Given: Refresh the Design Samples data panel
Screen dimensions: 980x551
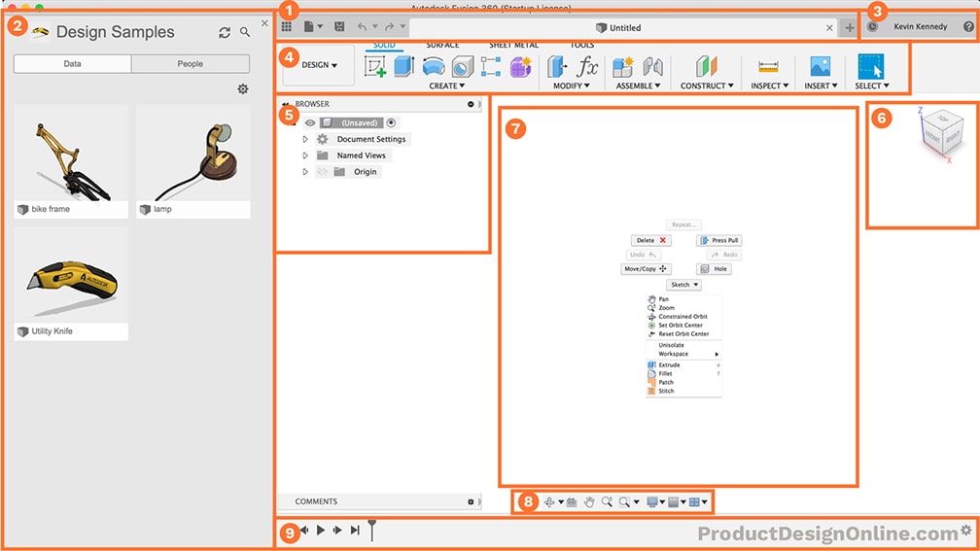Looking at the screenshot, I should click(225, 32).
